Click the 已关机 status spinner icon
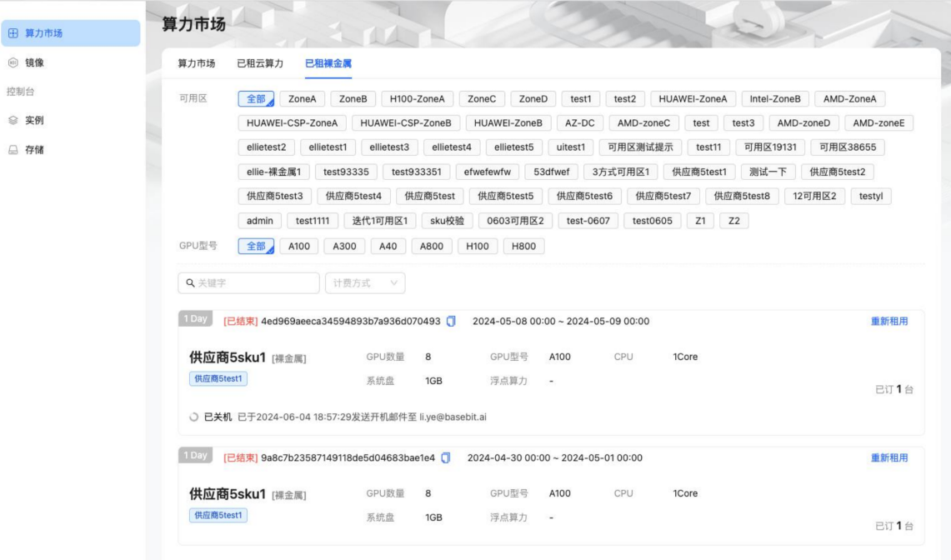951x560 pixels. click(x=194, y=417)
